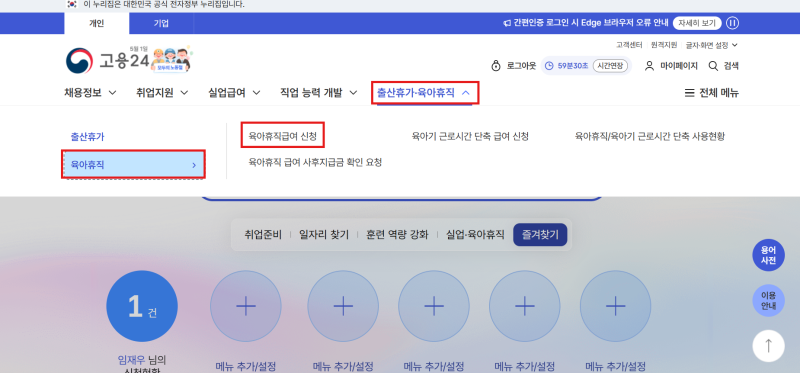Click the Korean flag icon at top
The image size is (800, 373).
pos(72,5)
